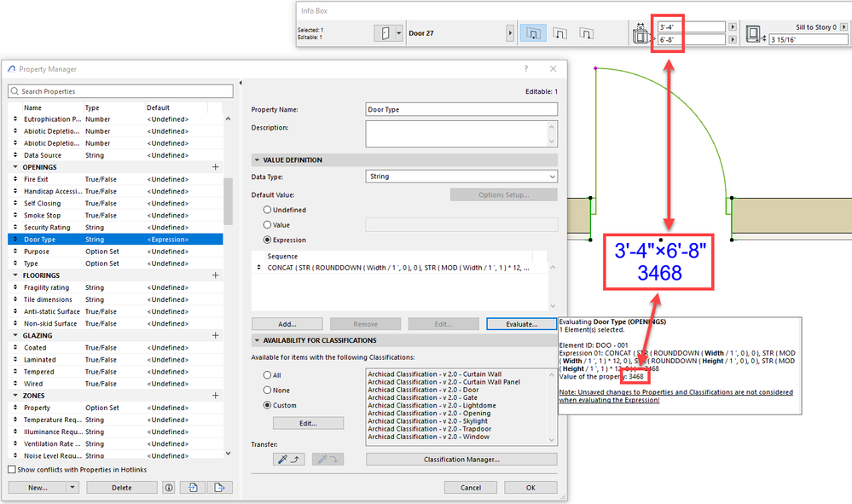Select the Door Type property row
Screen dimensions: 852x504
tap(115, 240)
